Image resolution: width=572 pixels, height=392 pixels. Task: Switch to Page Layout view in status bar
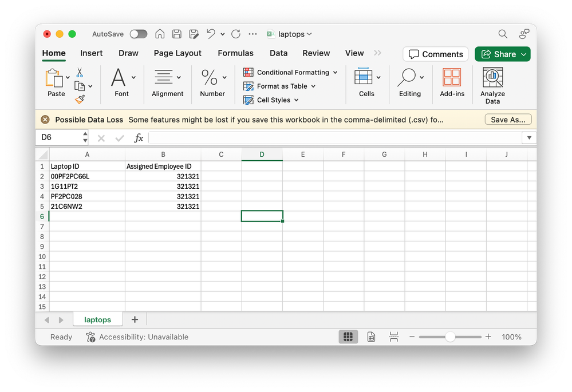tap(371, 336)
